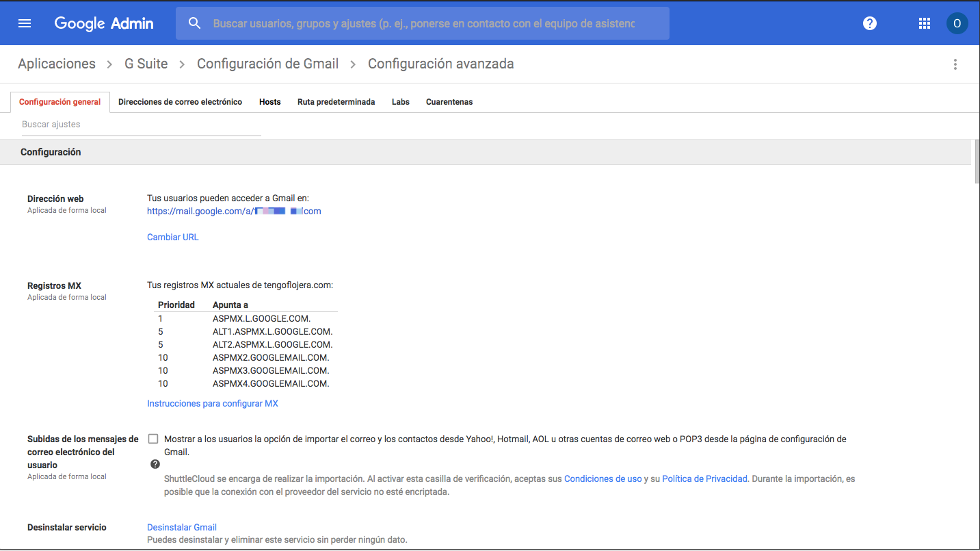The width and height of the screenshot is (980, 551).
Task: Open Instrucciones para configurar MX link
Action: click(x=213, y=404)
